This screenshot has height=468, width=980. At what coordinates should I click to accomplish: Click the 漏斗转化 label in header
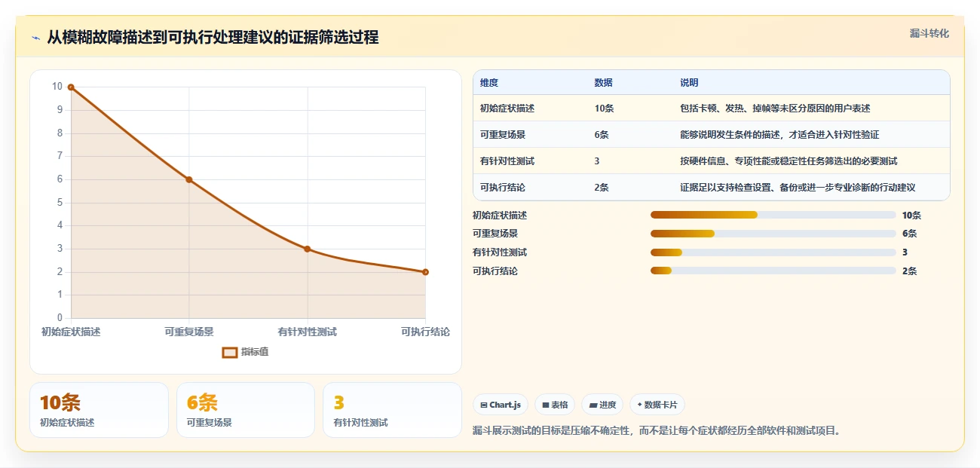pyautogui.click(x=929, y=33)
